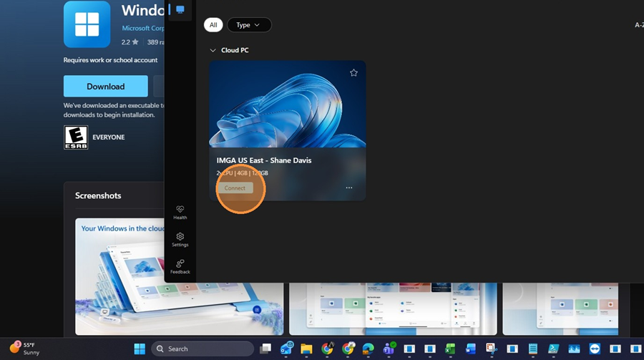Click the ESRB Everyone rating badge

coord(76,137)
